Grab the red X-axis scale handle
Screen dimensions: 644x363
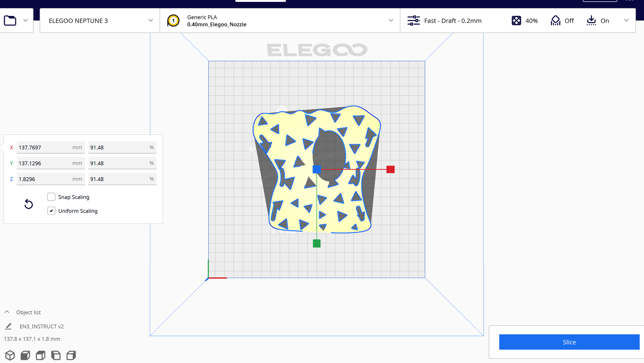click(x=390, y=169)
